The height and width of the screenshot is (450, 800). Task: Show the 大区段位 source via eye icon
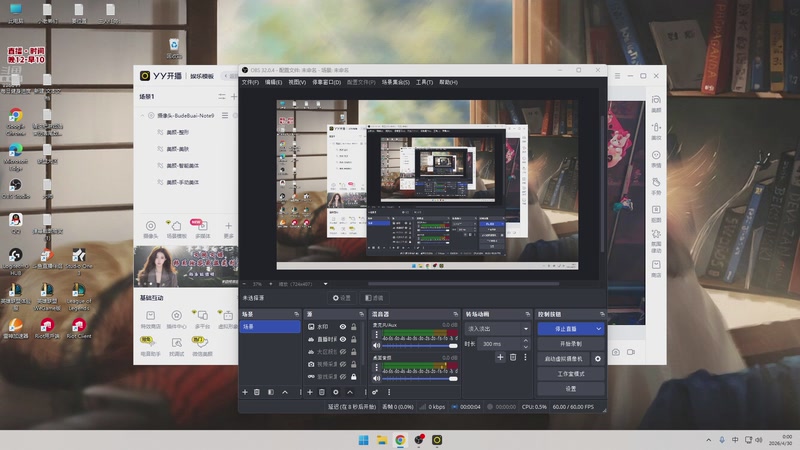pyautogui.click(x=343, y=352)
